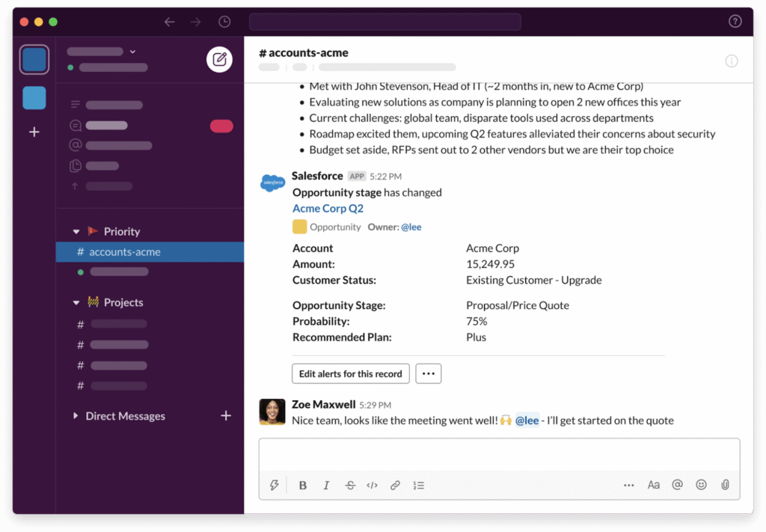Collapse the Projects section
The height and width of the screenshot is (532, 766).
point(76,303)
